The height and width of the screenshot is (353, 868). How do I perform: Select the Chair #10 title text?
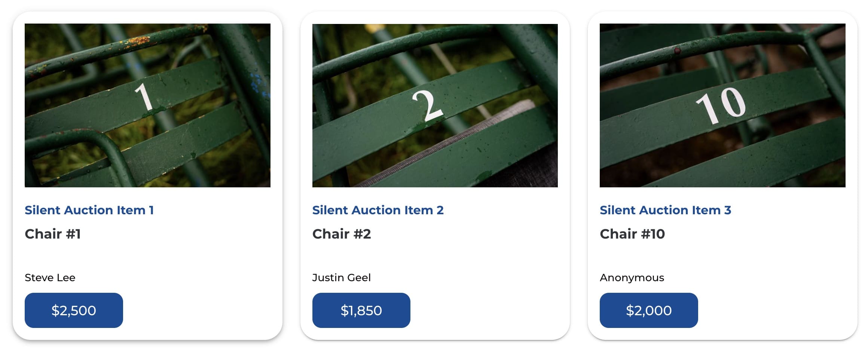click(632, 234)
